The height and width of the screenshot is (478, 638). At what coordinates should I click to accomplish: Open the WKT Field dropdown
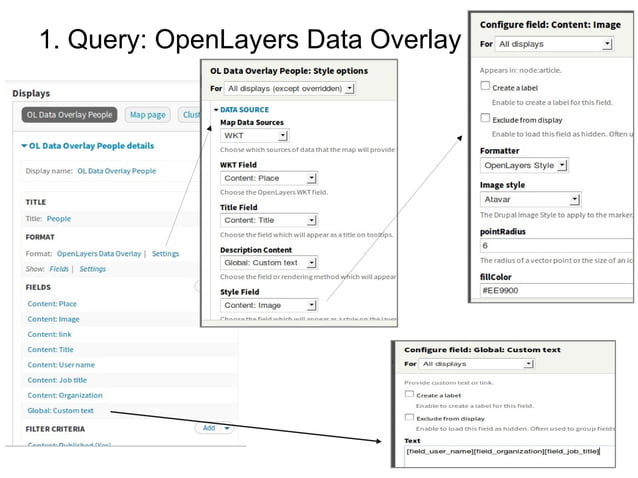point(269,178)
